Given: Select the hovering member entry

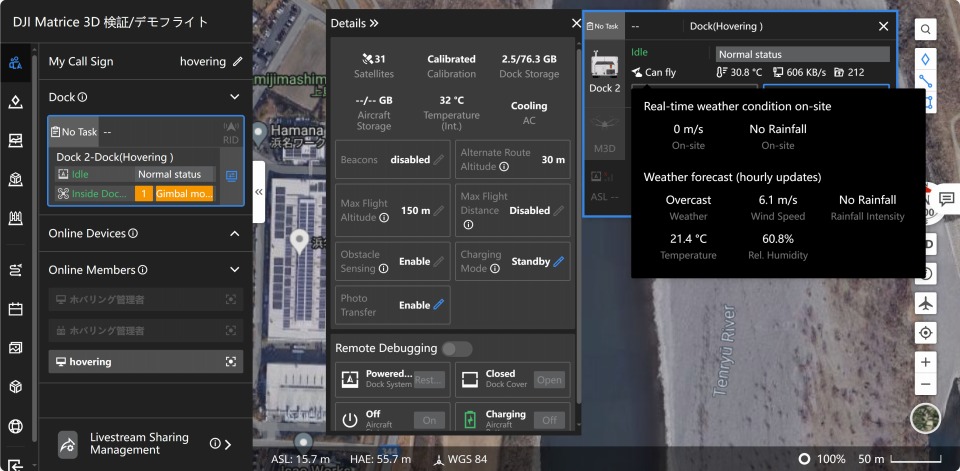Looking at the screenshot, I should pyautogui.click(x=145, y=362).
